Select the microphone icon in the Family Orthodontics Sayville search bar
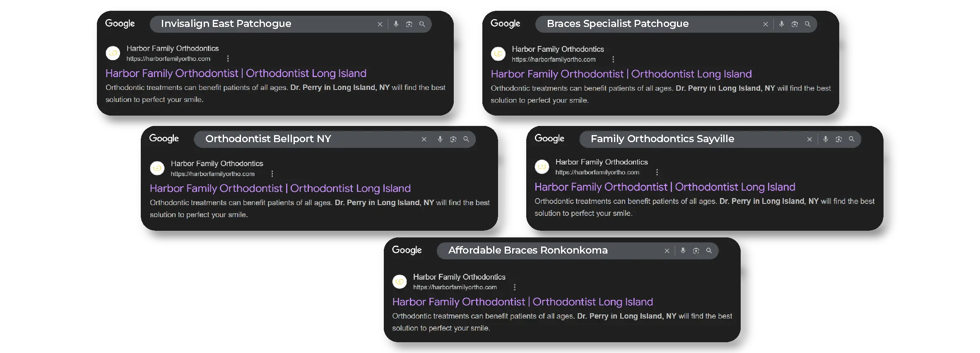Screen dimensions: 980x353 pos(825,139)
